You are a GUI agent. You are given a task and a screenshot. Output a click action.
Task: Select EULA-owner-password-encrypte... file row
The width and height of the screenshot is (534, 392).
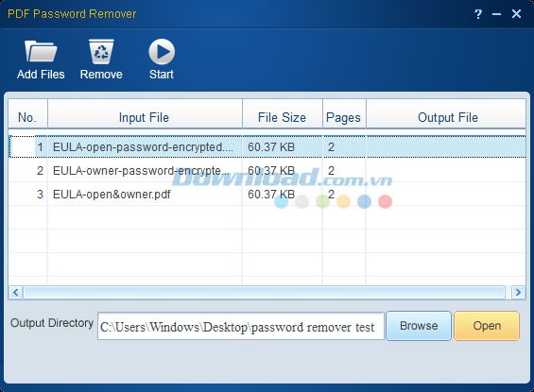[x=267, y=170]
